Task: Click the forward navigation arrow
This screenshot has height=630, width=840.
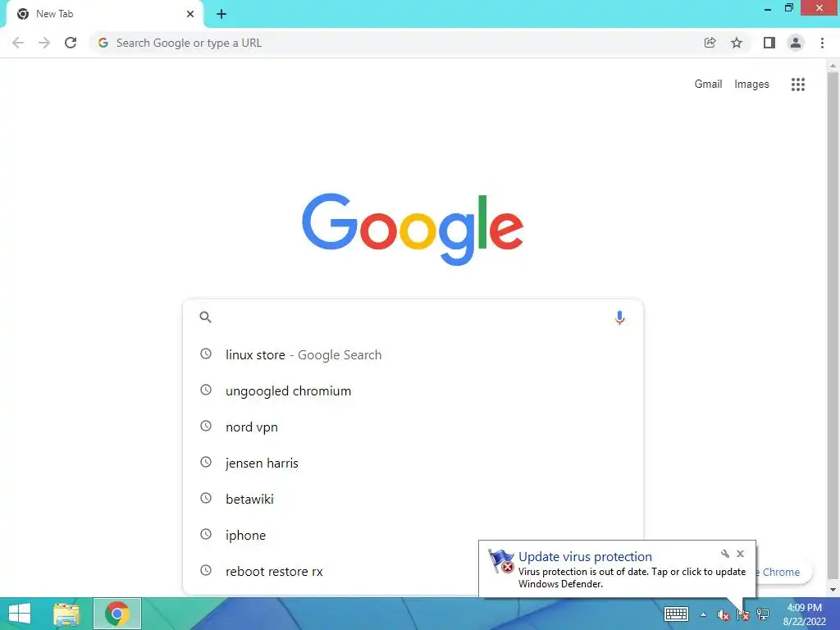Action: (44, 43)
